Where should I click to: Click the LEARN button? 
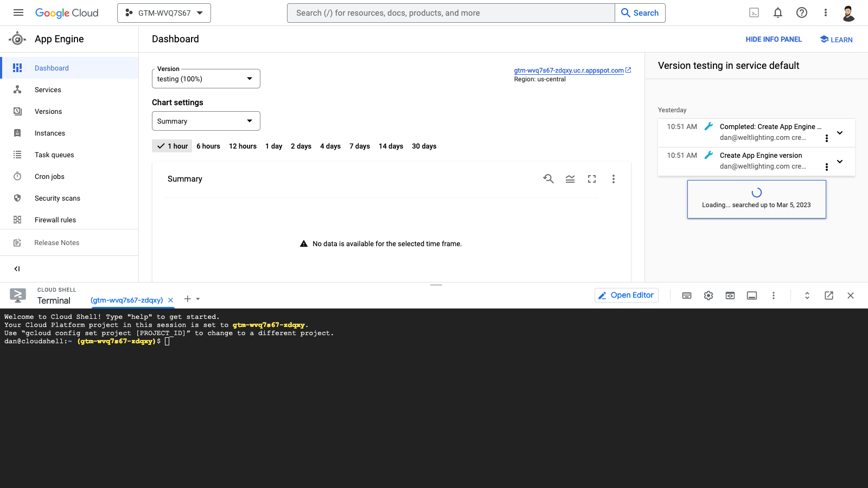(x=836, y=39)
